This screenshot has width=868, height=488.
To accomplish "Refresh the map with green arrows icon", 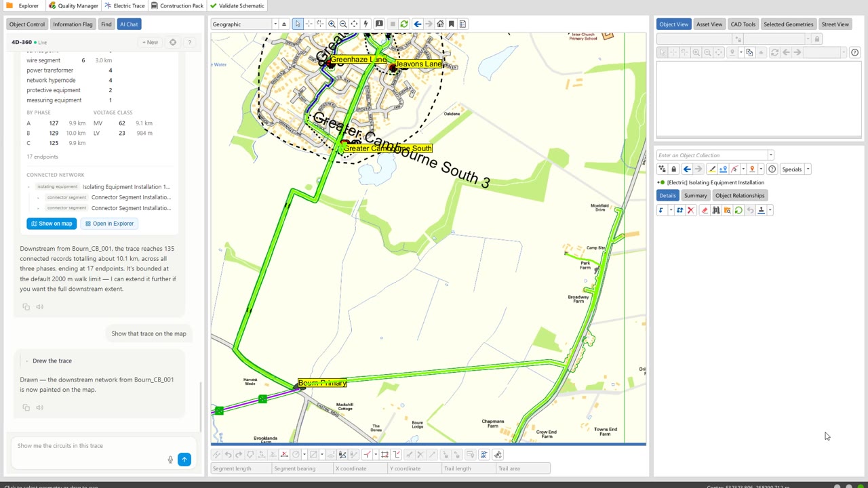I will (x=404, y=24).
